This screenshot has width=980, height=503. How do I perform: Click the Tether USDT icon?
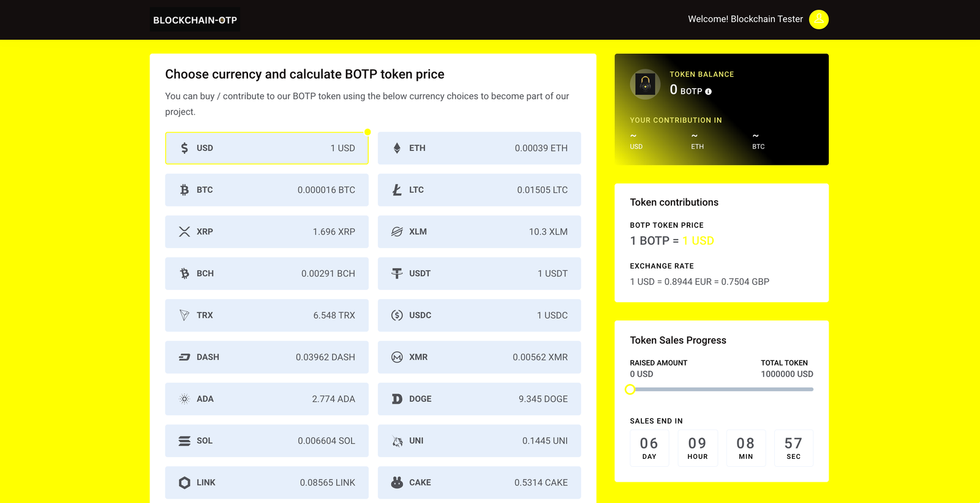point(397,273)
